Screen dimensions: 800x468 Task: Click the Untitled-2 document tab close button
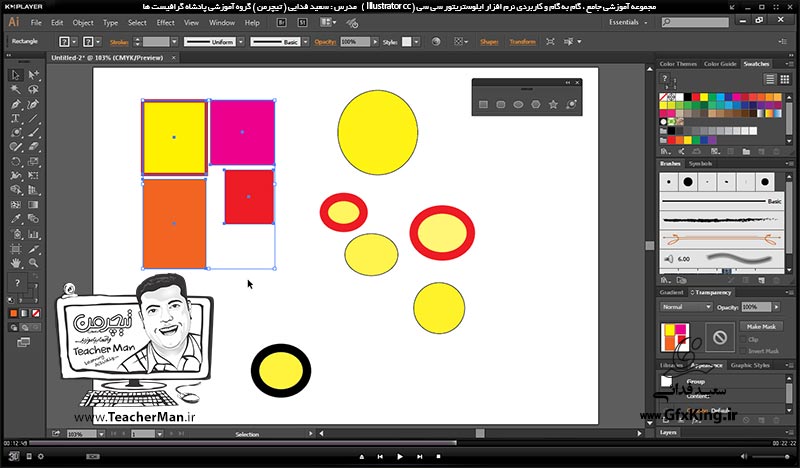click(x=173, y=58)
